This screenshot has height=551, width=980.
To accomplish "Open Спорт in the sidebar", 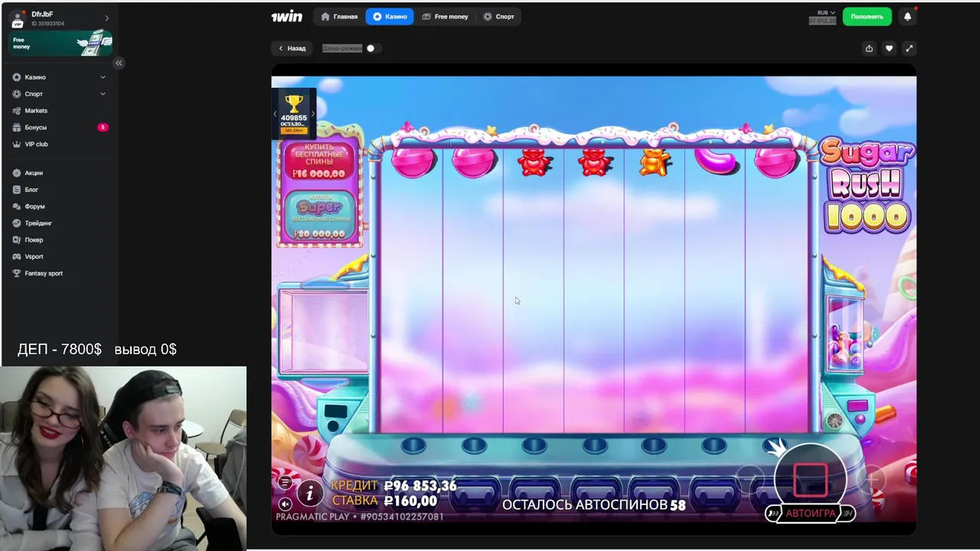I will tap(34, 94).
